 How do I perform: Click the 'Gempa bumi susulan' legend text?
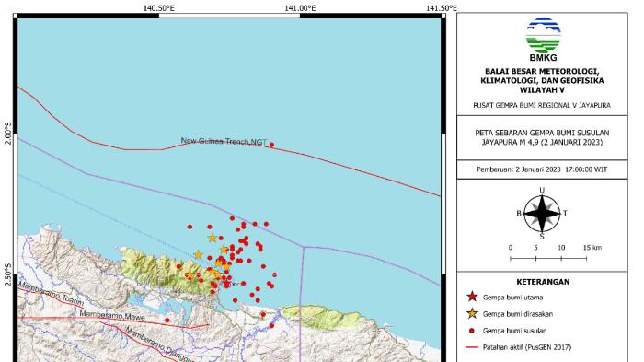(514, 331)
